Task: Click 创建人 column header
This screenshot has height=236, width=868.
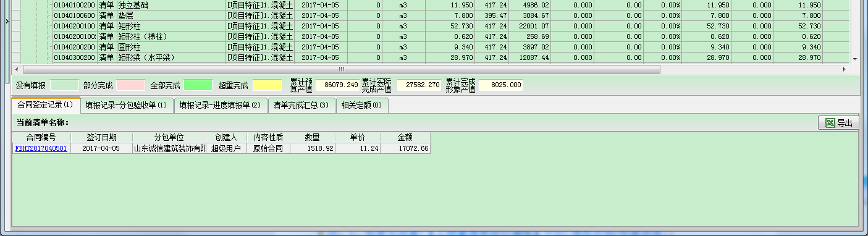Action: tap(226, 137)
